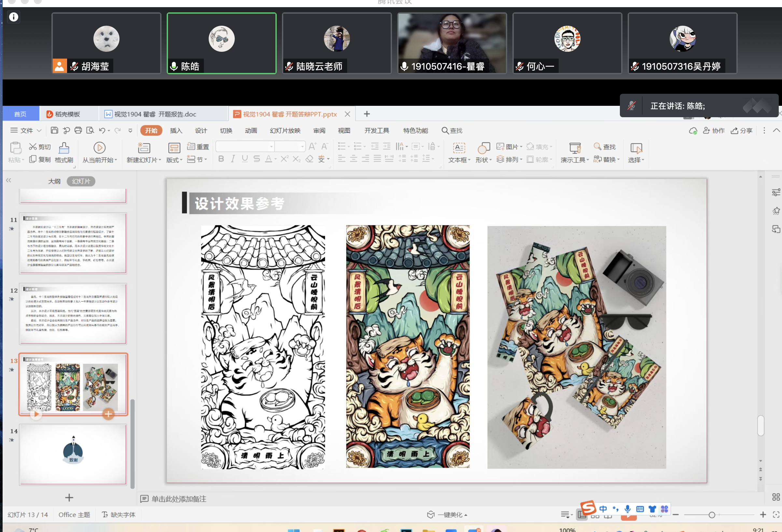The image size is (782, 532).
Task: Expand the File (文件) menu dropdown
Action: coord(26,130)
